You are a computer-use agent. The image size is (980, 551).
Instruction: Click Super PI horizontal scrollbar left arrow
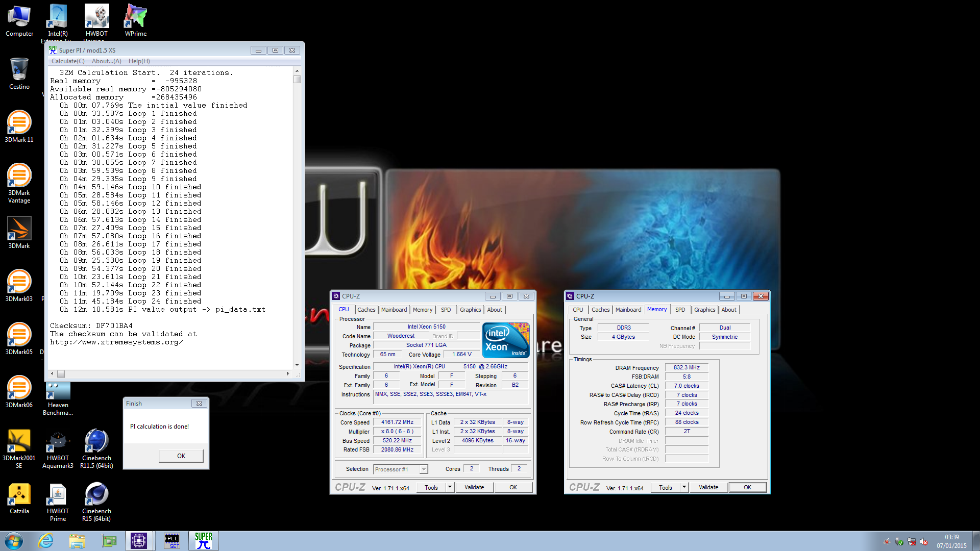click(x=52, y=374)
